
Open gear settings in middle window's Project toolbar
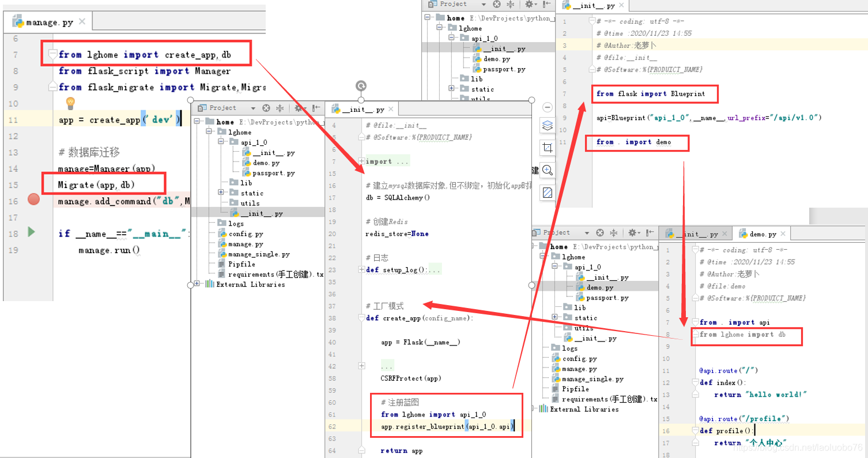(x=300, y=108)
